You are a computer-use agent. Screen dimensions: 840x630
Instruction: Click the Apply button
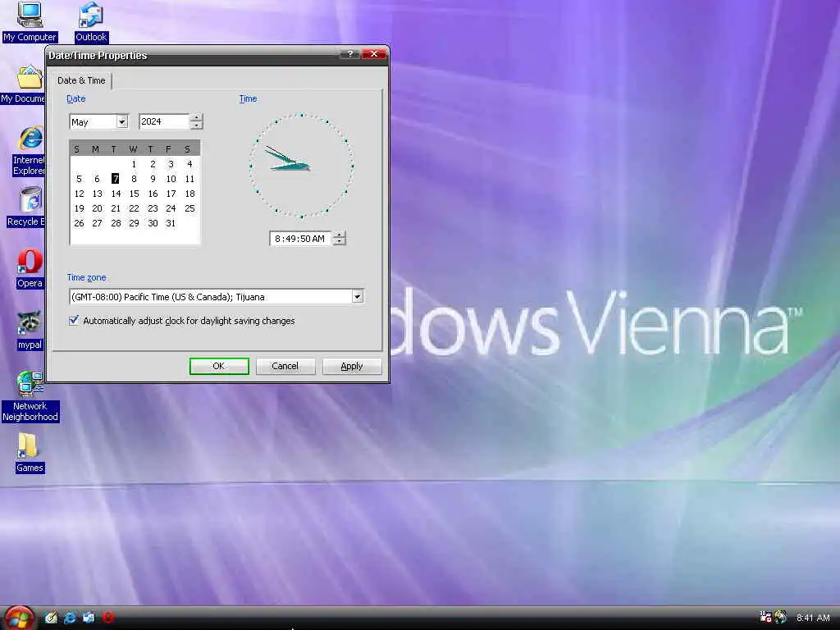(352, 366)
